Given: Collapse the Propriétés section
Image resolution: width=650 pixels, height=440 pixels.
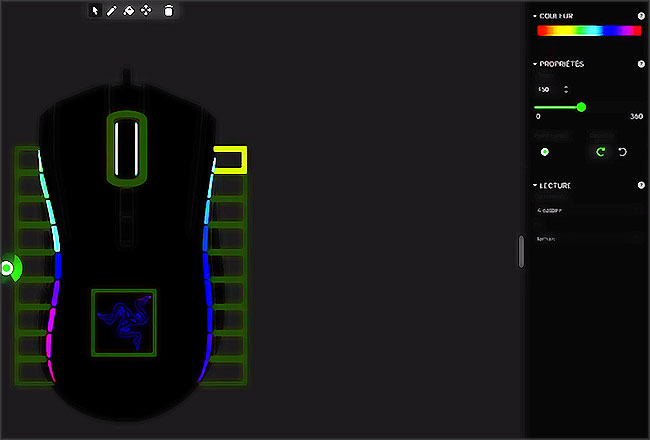Looking at the screenshot, I should tap(535, 64).
